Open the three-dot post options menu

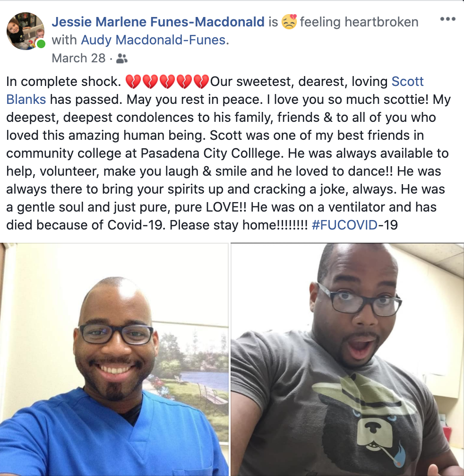click(x=447, y=19)
